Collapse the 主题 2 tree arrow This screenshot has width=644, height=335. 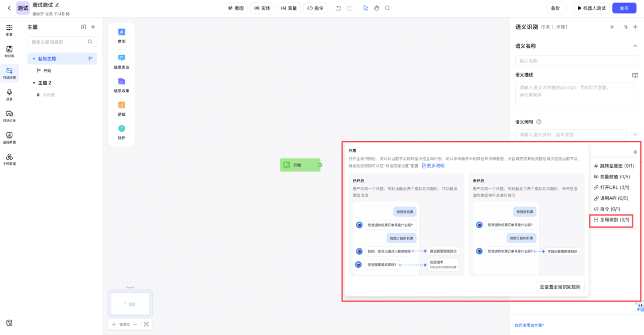pos(34,83)
